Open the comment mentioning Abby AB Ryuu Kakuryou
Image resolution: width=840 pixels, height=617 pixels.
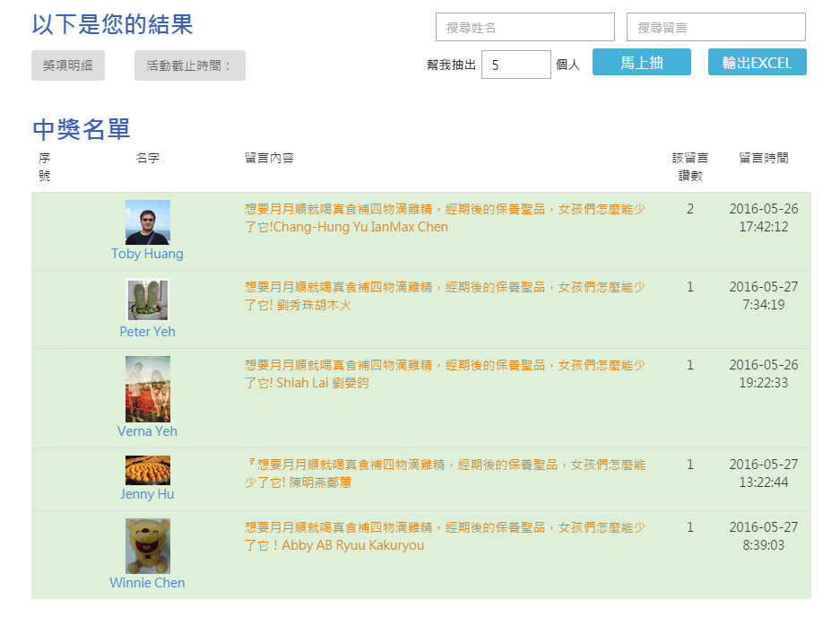[x=446, y=536]
